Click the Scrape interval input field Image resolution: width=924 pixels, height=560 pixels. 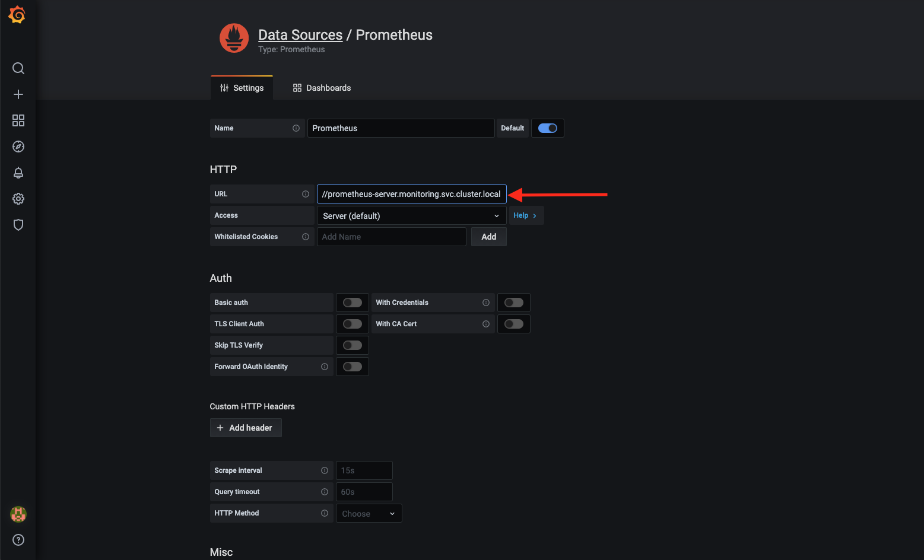click(364, 470)
